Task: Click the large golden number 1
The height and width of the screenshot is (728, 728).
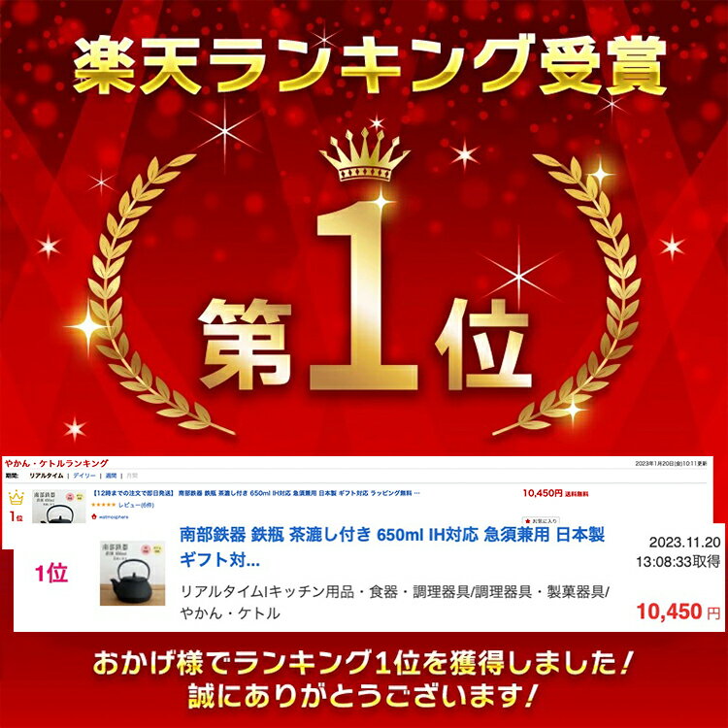Action: (364, 297)
